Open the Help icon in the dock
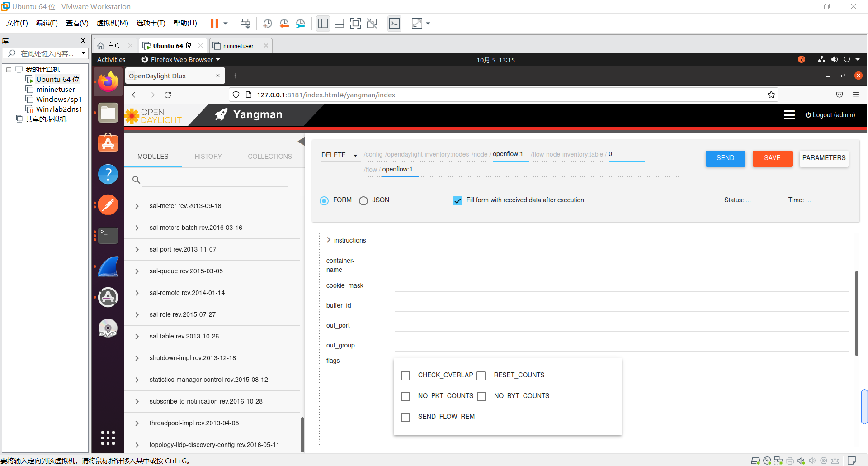 (x=108, y=174)
